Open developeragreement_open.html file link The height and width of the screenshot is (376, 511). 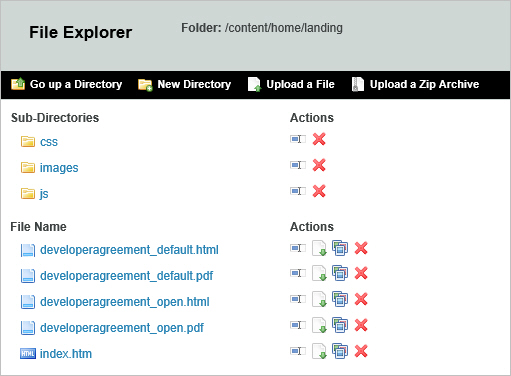coord(125,302)
